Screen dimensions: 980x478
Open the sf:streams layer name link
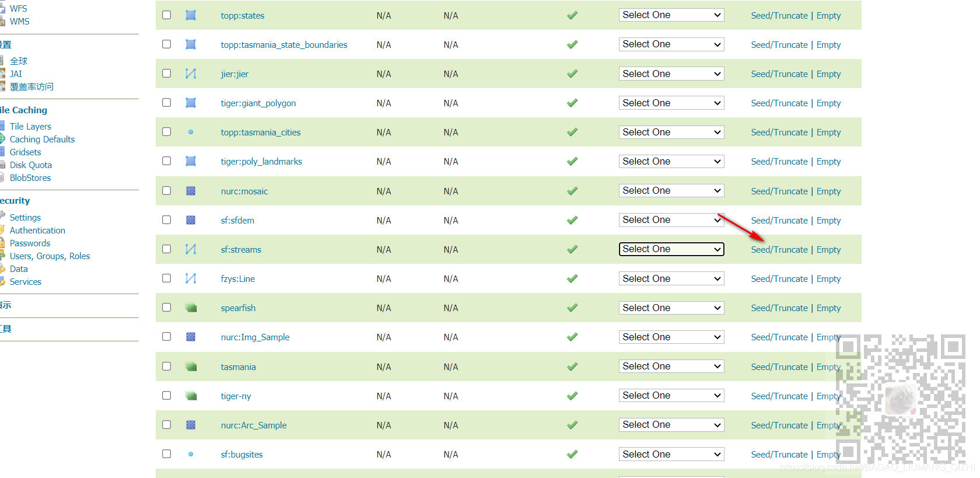pyautogui.click(x=241, y=249)
